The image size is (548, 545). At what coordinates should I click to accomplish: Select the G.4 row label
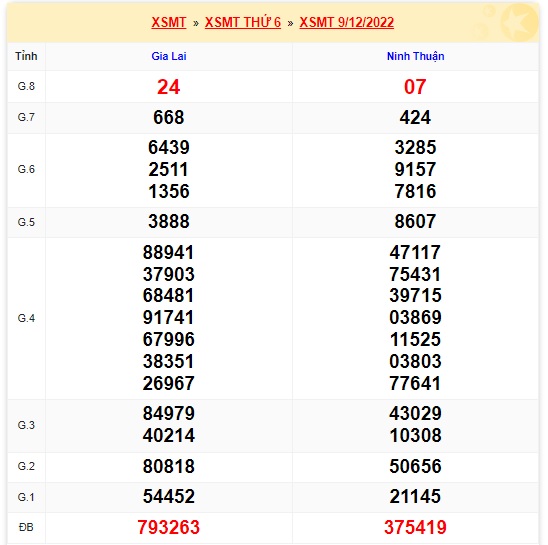click(26, 318)
